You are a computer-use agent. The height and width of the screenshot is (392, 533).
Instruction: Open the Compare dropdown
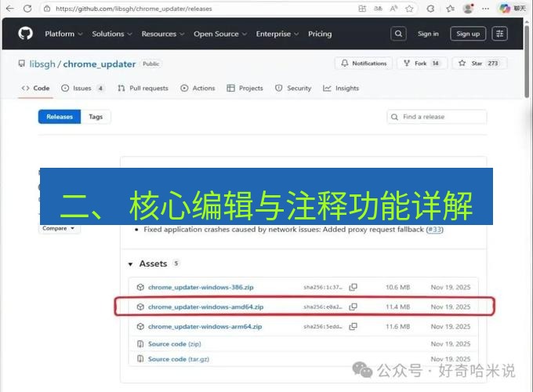click(59, 228)
